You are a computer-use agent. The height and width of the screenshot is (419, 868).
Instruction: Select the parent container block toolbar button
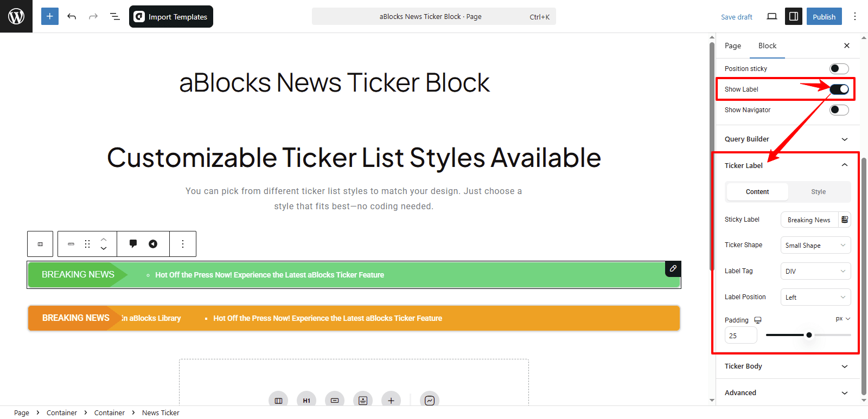[40, 244]
